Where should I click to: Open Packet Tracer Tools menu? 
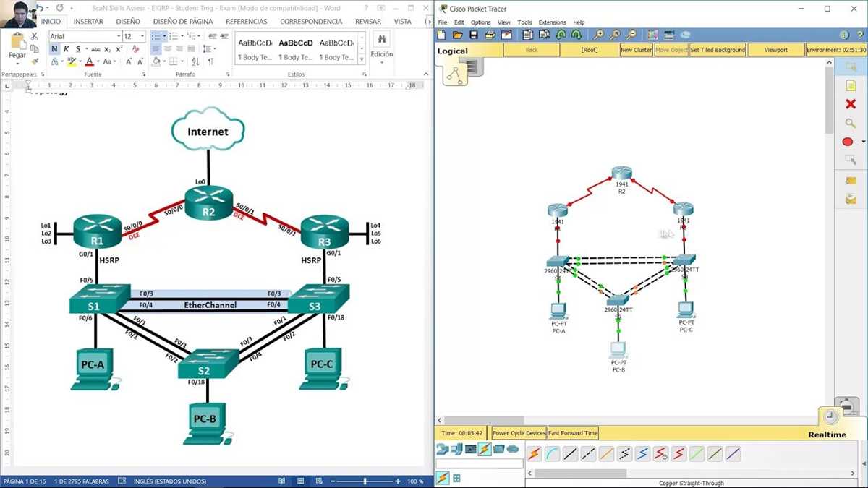[524, 22]
